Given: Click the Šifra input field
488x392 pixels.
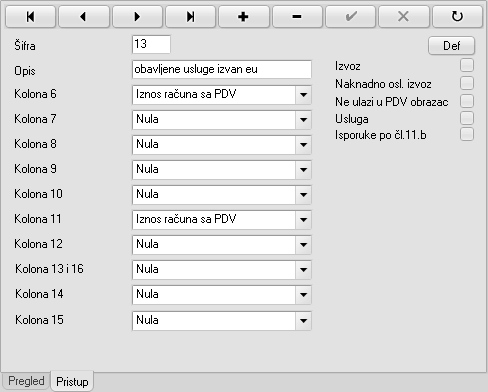Looking at the screenshot, I should [152, 44].
